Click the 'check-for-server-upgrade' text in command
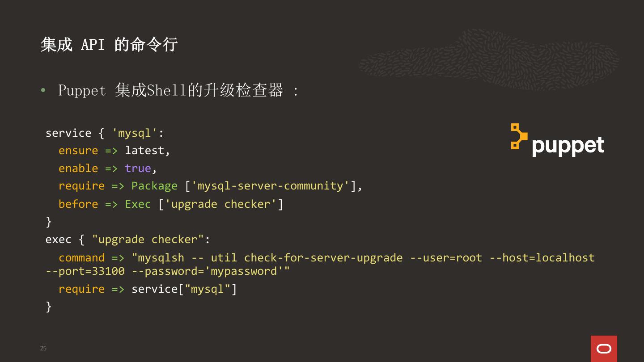Screen dimensions: 644x362 pos(323,258)
